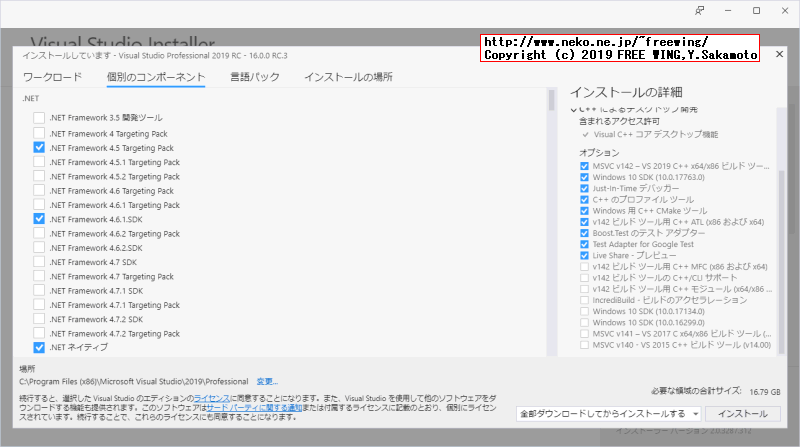Click 含まれるアクセス許可 label
Screen dimensions: 800x447
[x=619, y=121]
